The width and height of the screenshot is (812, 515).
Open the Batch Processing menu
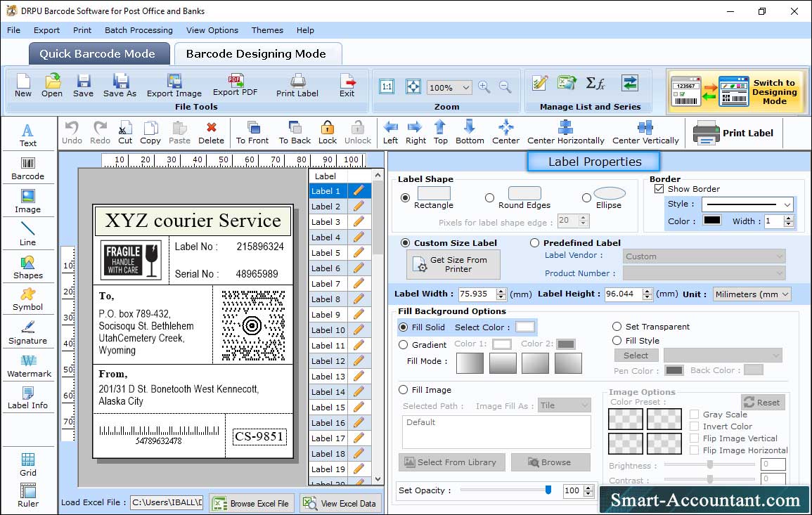138,30
